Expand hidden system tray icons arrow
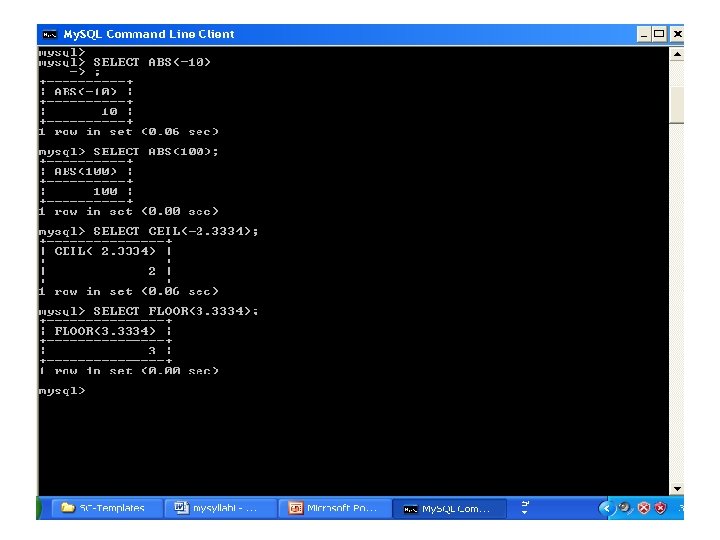 606,508
